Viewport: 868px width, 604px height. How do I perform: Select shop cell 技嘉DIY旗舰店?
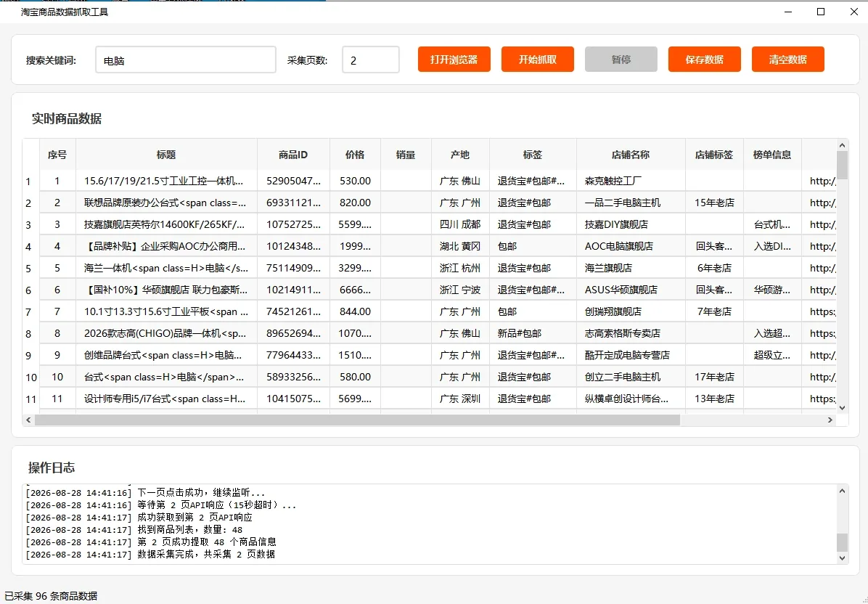click(x=631, y=224)
